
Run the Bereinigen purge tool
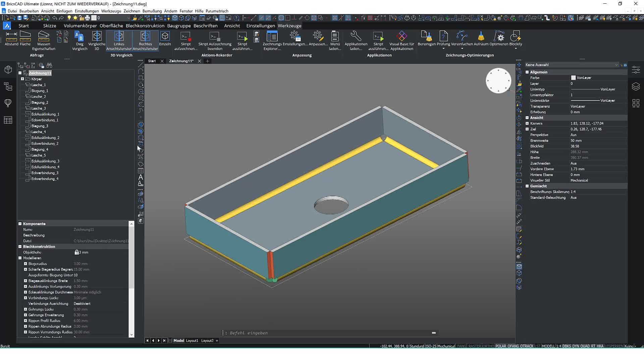pos(426,36)
